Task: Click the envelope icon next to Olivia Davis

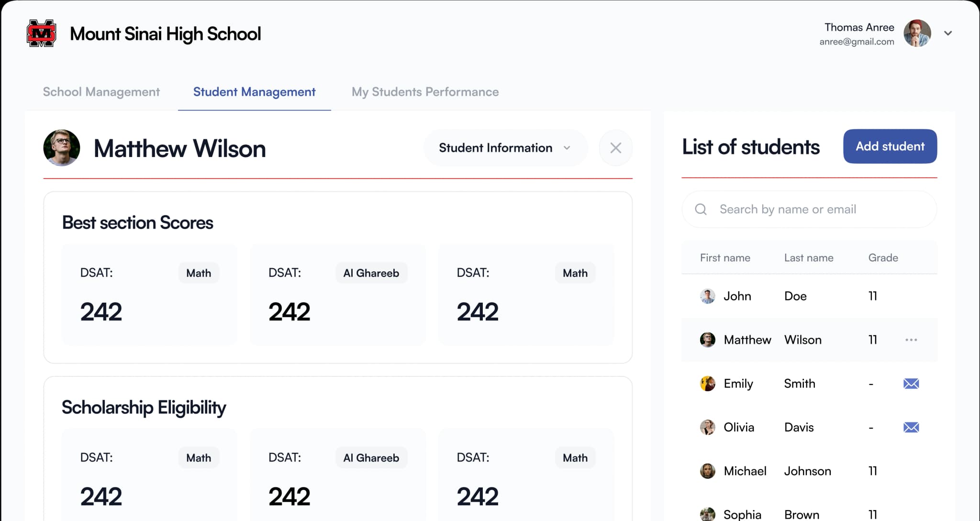Action: tap(911, 427)
